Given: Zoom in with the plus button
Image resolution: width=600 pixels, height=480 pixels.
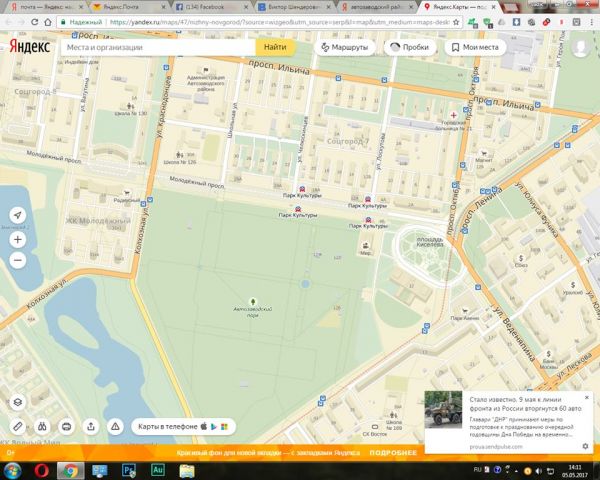Looking at the screenshot, I should 18,240.
